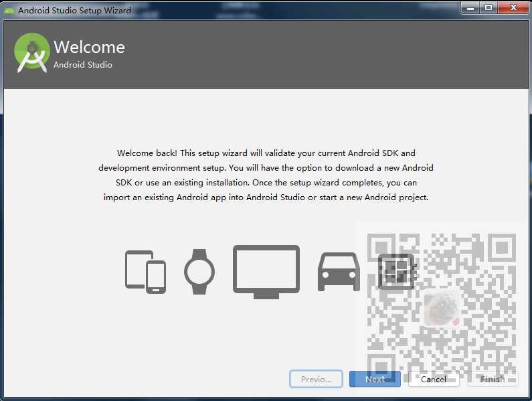Click the 'Welcome' heading text
Image resolution: width=532 pixels, height=401 pixels.
coord(89,47)
